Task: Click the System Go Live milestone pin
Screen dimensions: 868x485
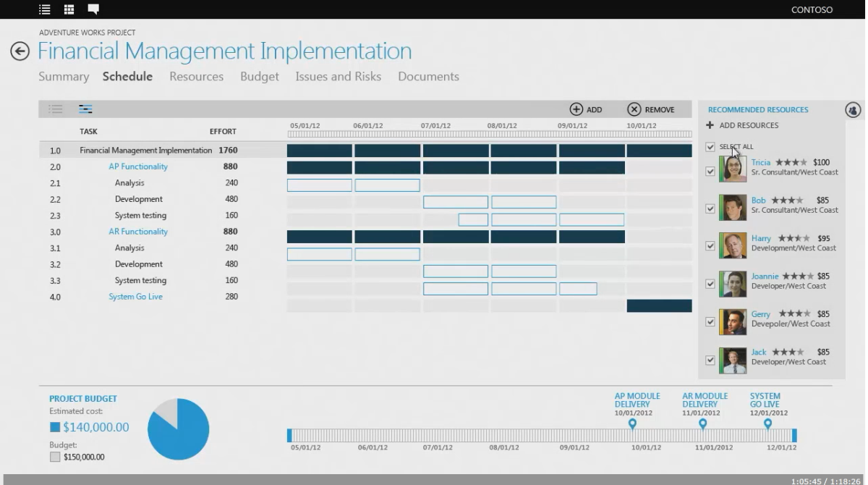Action: 767,423
